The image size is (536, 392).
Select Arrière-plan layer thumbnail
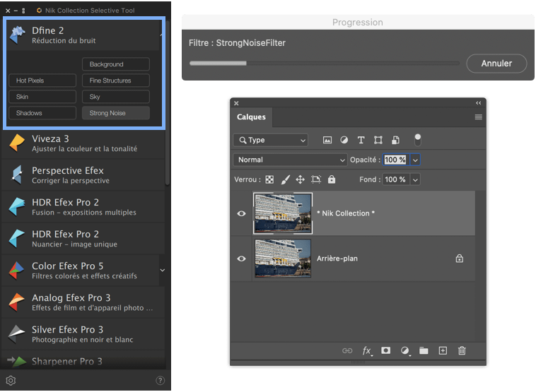(x=283, y=258)
